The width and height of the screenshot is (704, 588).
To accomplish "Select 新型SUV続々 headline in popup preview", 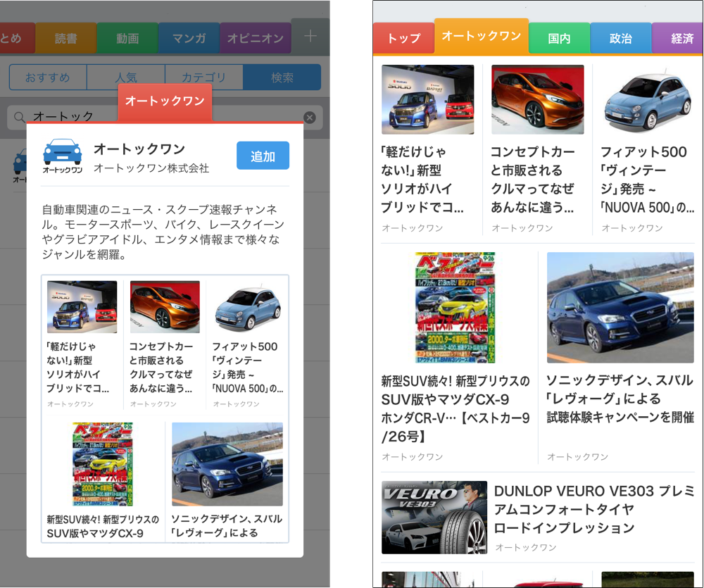I will coord(103,527).
